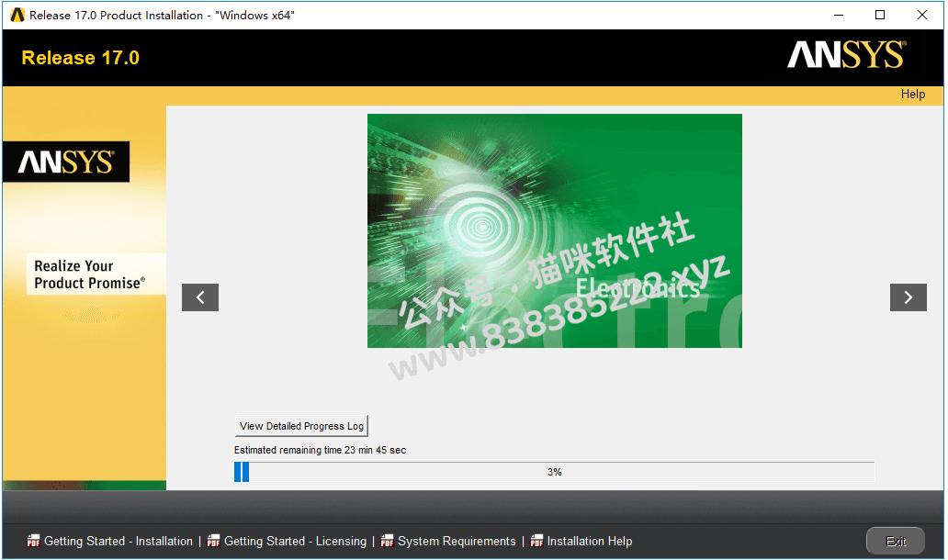Open the Help menu

click(x=912, y=95)
